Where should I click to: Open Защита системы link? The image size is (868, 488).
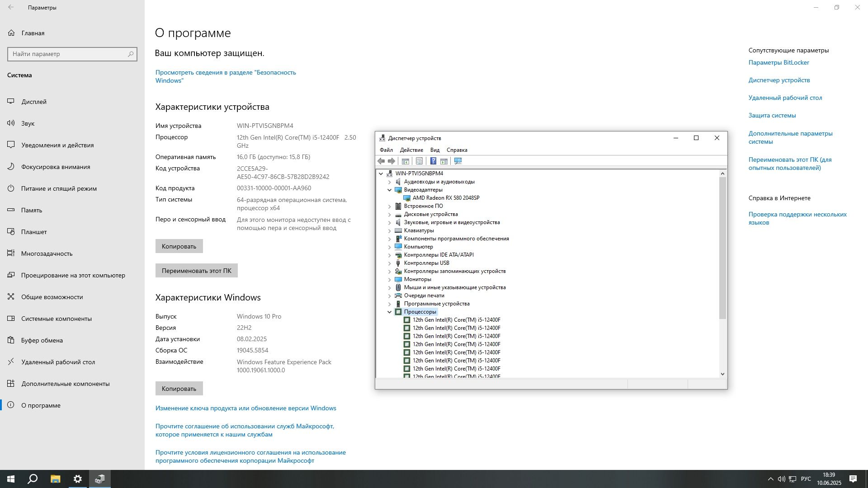click(772, 115)
